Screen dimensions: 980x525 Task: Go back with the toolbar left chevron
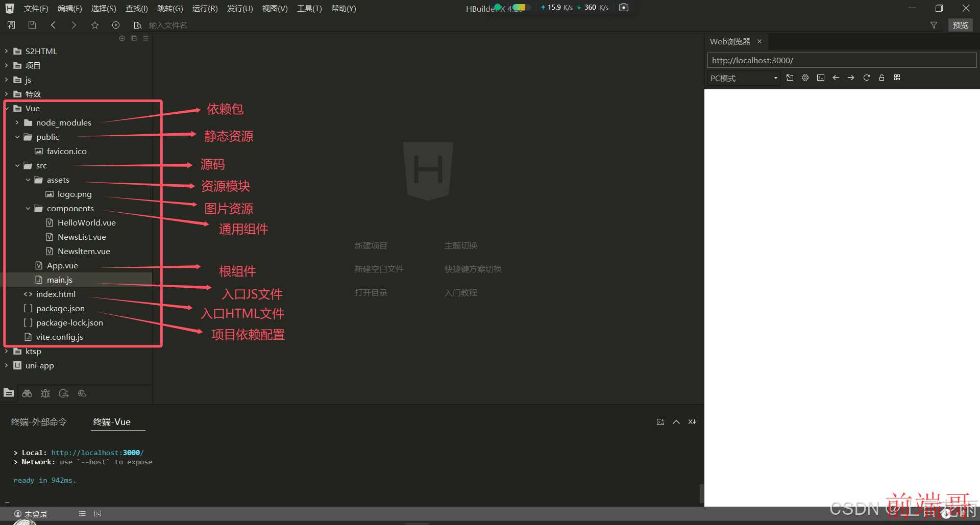(53, 25)
